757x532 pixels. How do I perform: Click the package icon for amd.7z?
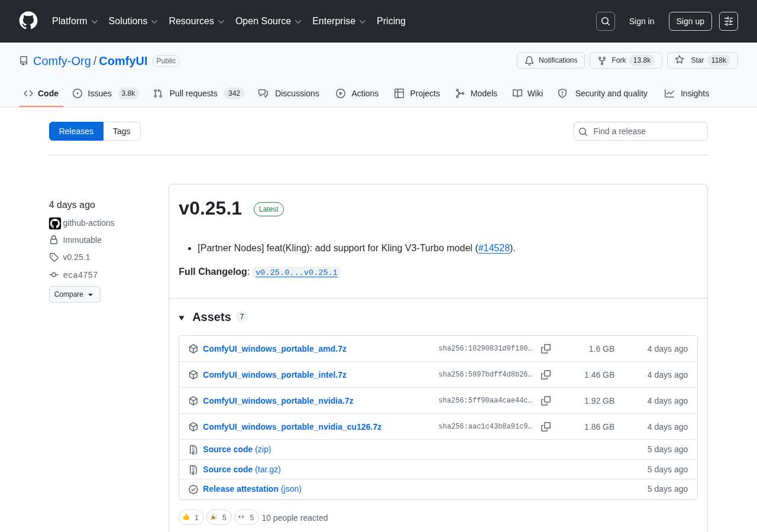click(x=193, y=349)
